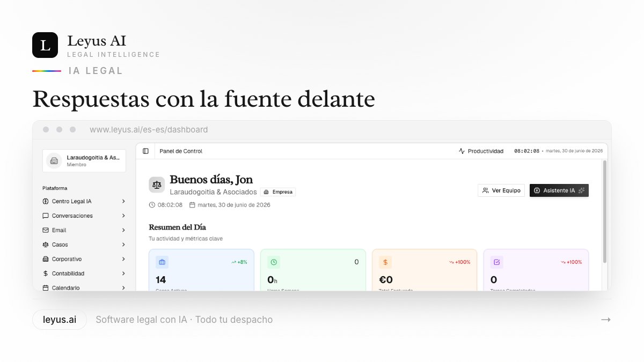Viewport: 644px width, 362px height.
Task: Click the Plataforma sidebar section label
Action: [x=55, y=188]
